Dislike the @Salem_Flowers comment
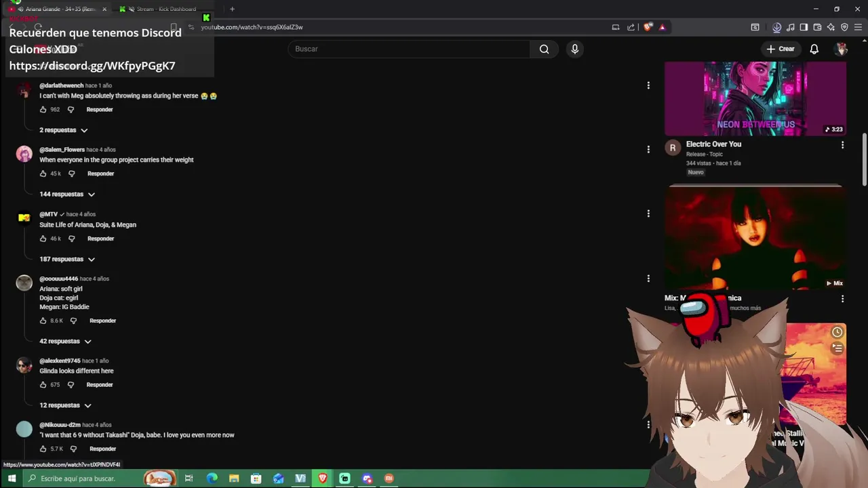 pos(71,174)
